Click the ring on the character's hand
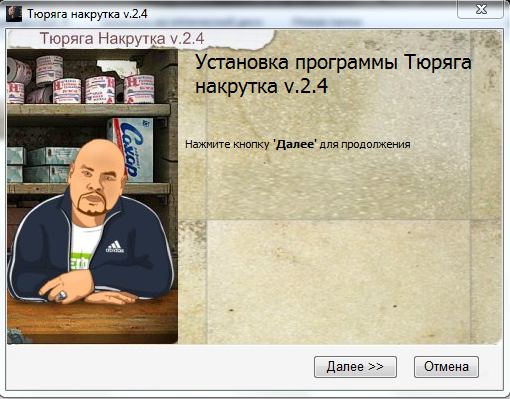This screenshot has height=399, width=510. click(x=62, y=296)
